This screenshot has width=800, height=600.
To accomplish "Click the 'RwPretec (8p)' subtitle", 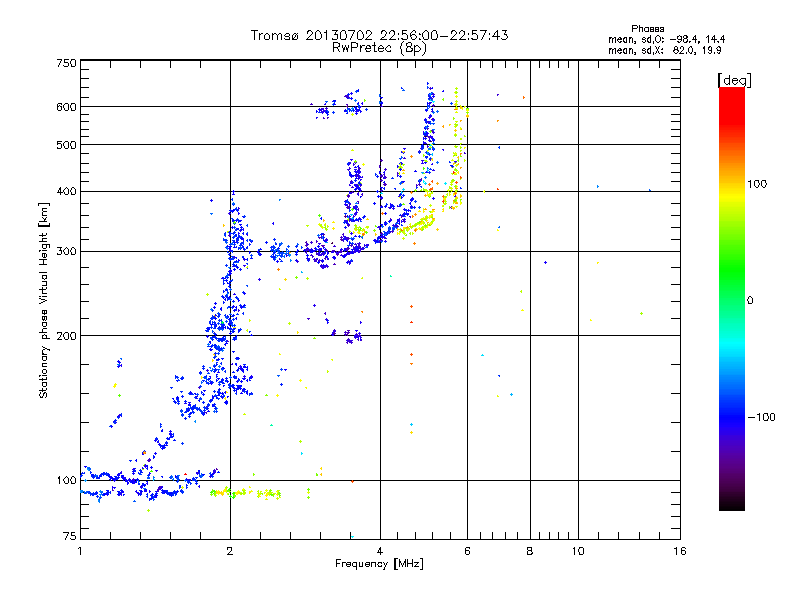I will [379, 48].
